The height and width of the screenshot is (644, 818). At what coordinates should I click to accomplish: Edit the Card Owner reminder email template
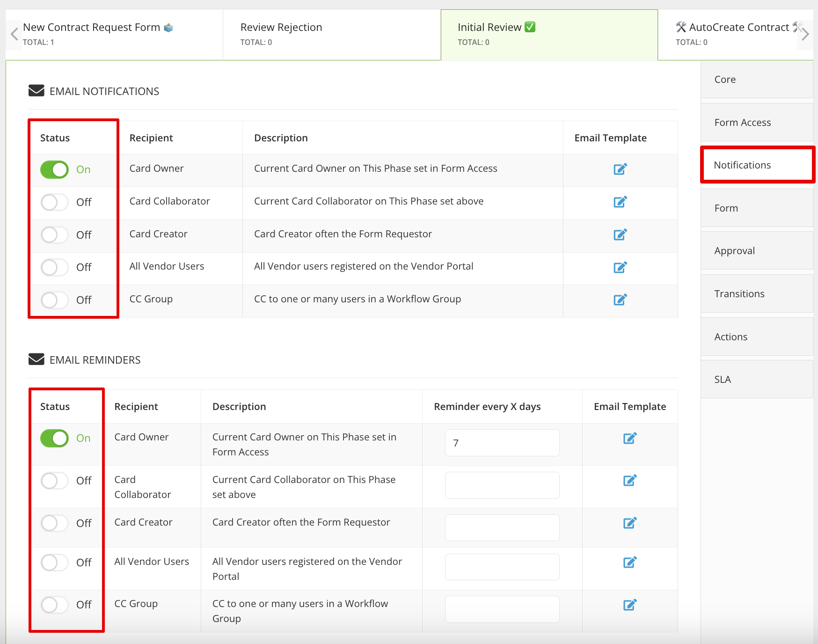pyautogui.click(x=630, y=438)
